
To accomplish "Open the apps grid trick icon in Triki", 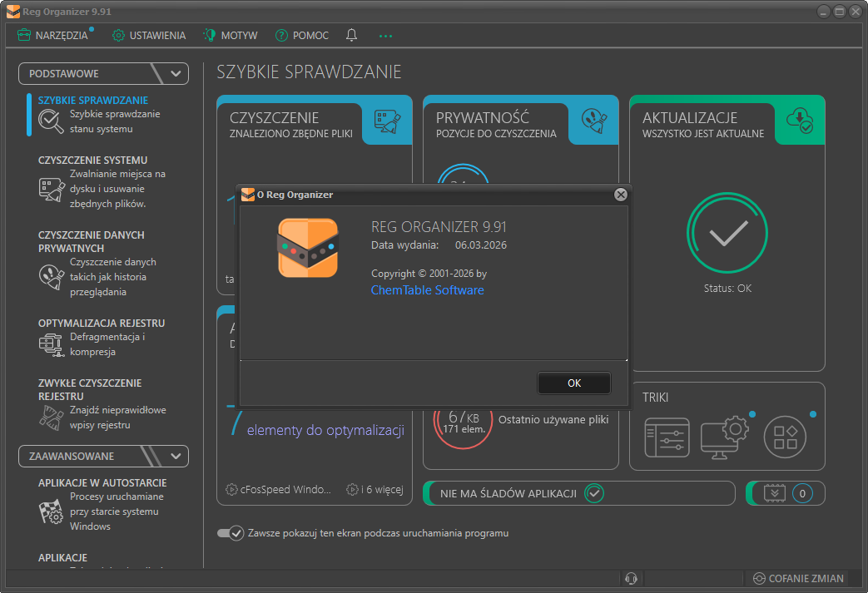I will tap(785, 437).
